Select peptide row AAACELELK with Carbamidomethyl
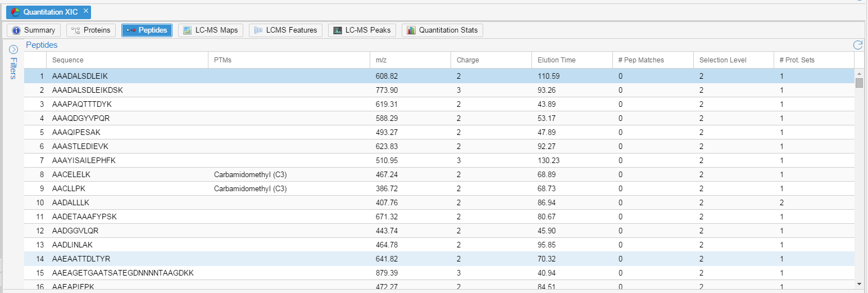 pos(71,174)
